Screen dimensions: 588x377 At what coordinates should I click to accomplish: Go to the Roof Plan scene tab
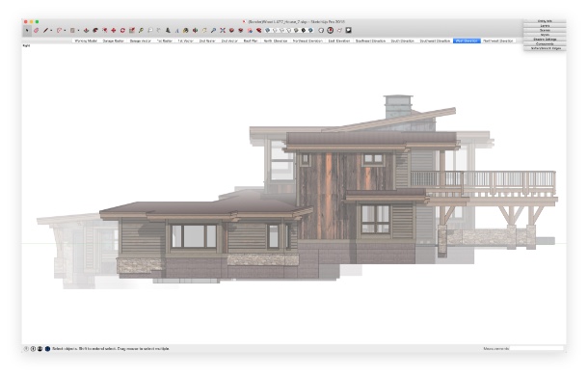click(251, 40)
